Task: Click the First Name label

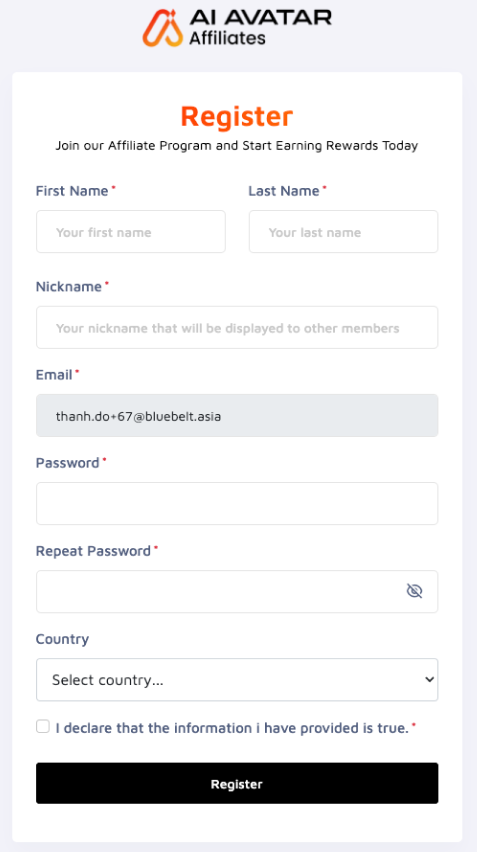Action: [72, 191]
